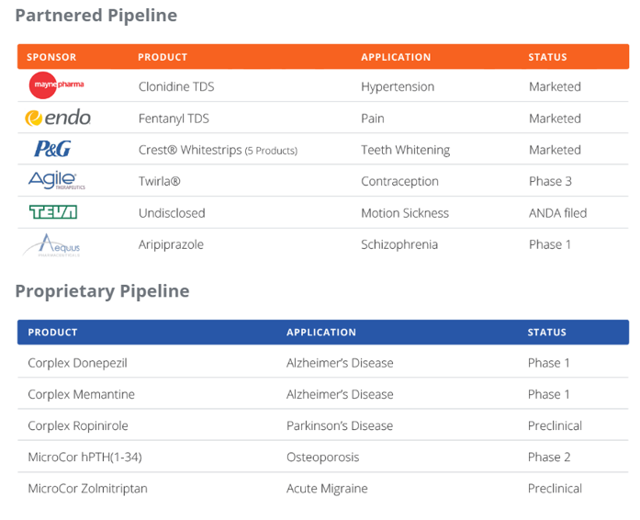Viewport: 640px width, 520px height.
Task: Click Preclinical status for Corplex Ropinirole
Action: tap(555, 426)
